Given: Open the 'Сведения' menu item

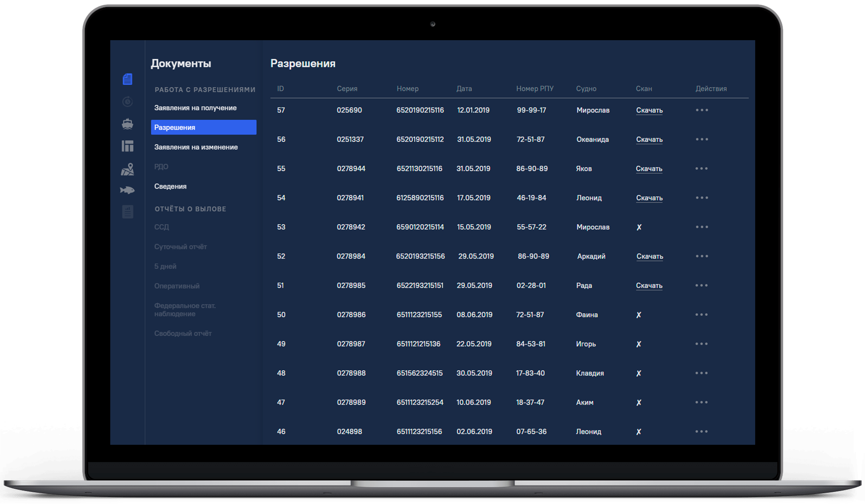Looking at the screenshot, I should click(170, 186).
